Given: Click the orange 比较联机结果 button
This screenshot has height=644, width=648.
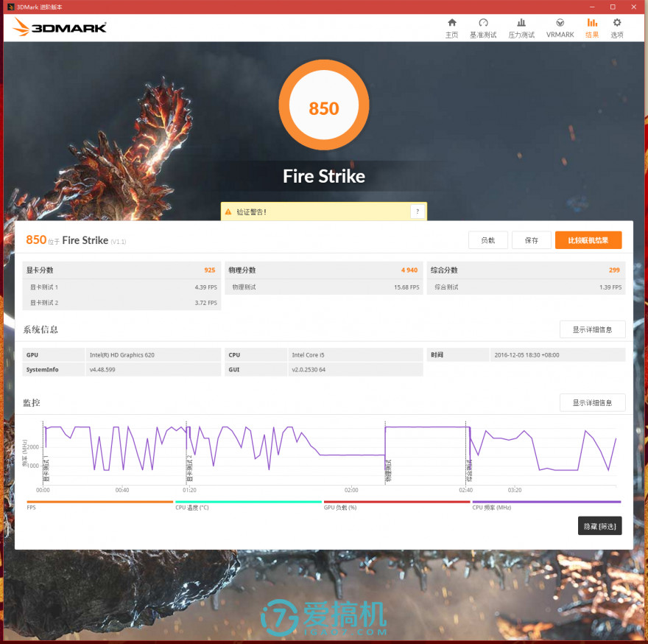Looking at the screenshot, I should click(588, 240).
